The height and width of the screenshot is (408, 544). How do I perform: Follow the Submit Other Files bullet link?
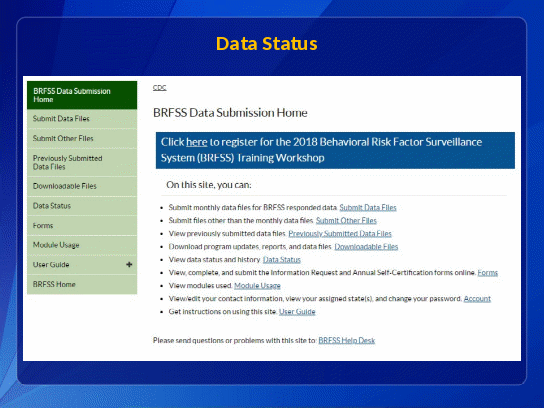click(346, 221)
